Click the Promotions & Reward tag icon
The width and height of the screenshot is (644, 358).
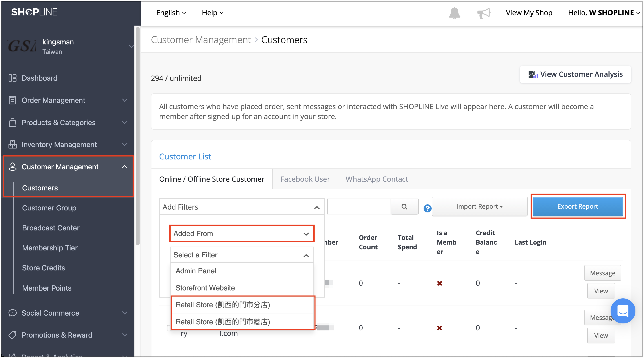(x=12, y=335)
